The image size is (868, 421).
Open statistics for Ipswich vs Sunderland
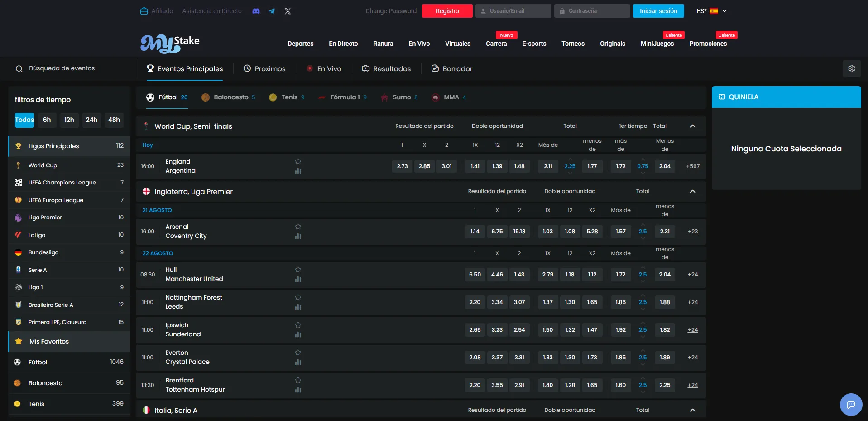[298, 334]
